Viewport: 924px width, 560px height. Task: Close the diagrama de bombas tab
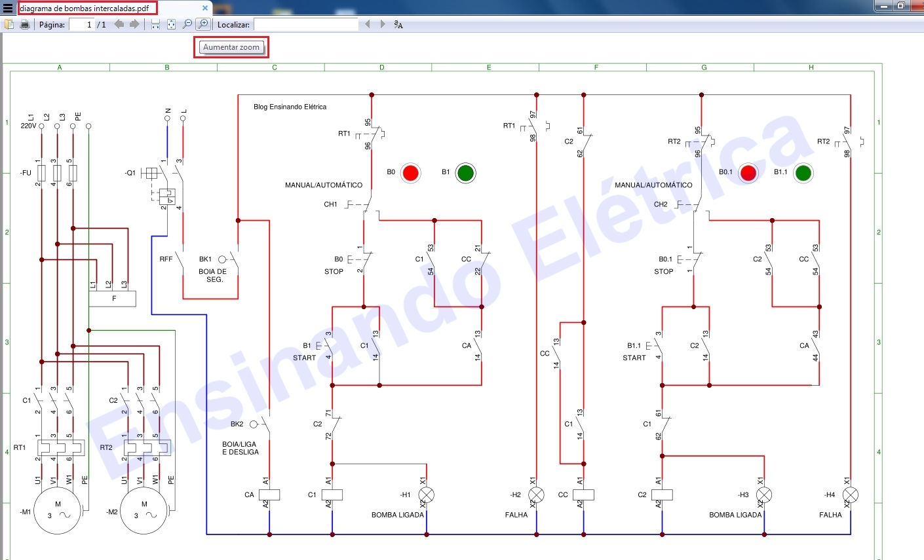click(x=205, y=8)
